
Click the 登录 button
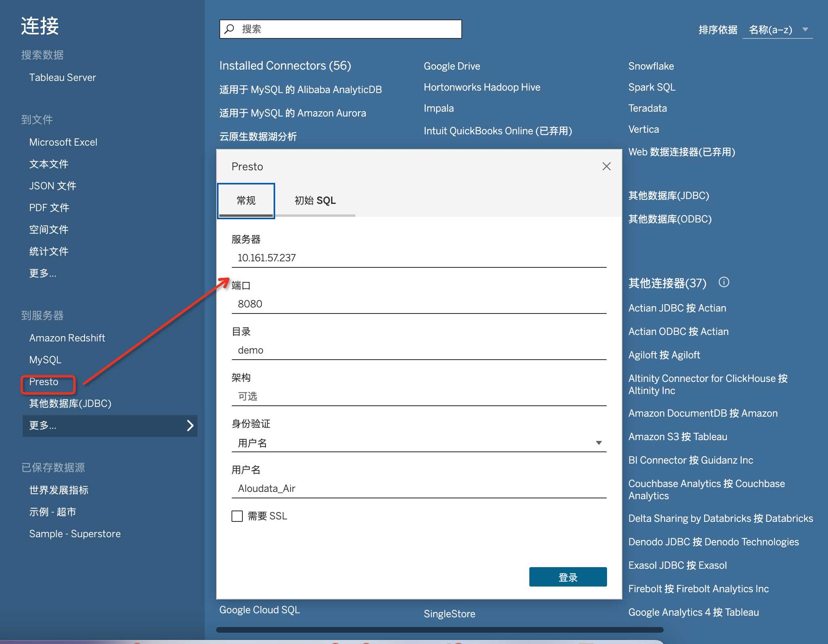click(567, 577)
